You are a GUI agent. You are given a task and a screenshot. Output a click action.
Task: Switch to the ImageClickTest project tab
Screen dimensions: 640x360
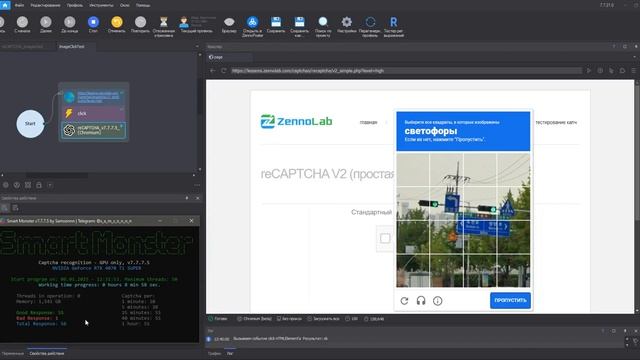tap(72, 47)
